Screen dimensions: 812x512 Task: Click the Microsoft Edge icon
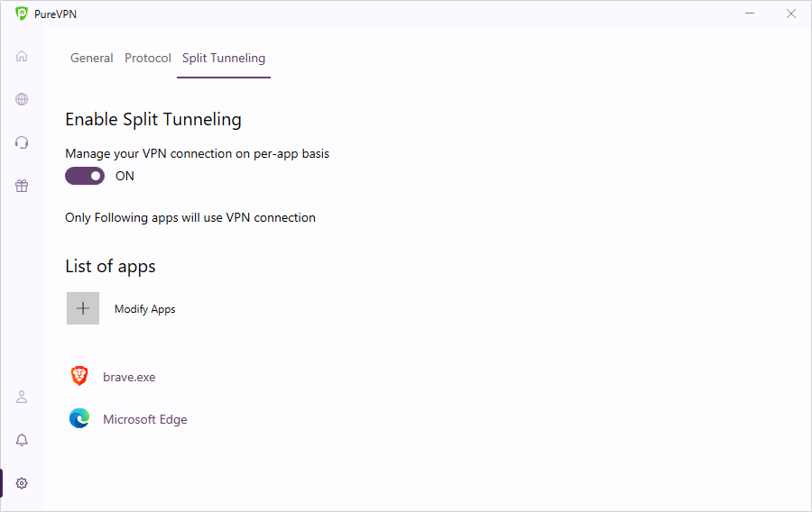(x=79, y=419)
